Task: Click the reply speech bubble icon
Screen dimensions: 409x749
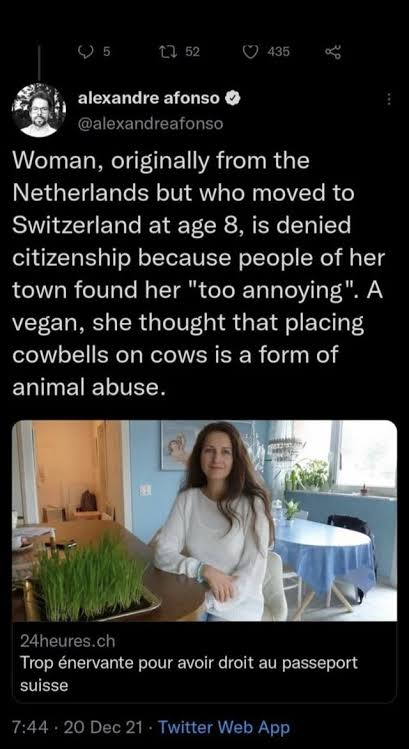Action: click(x=84, y=51)
